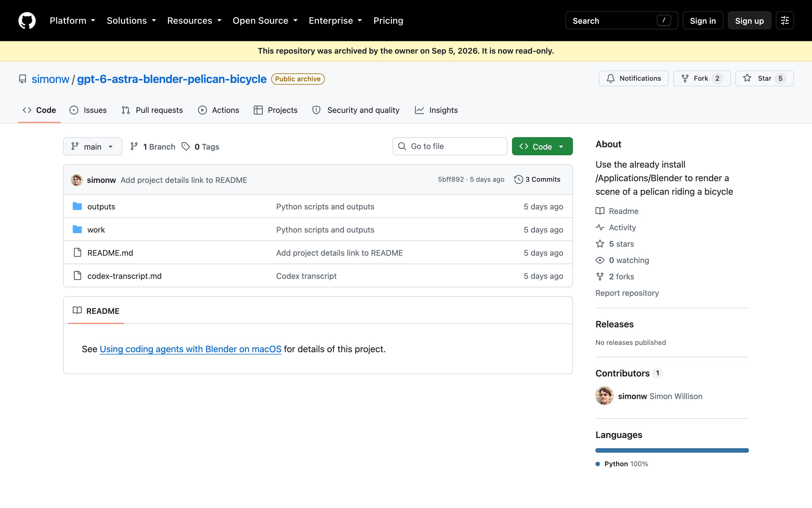Open the gpt-6-astra-blender-pelican-bicycle repository link
This screenshot has height=508, width=812.
click(x=172, y=79)
